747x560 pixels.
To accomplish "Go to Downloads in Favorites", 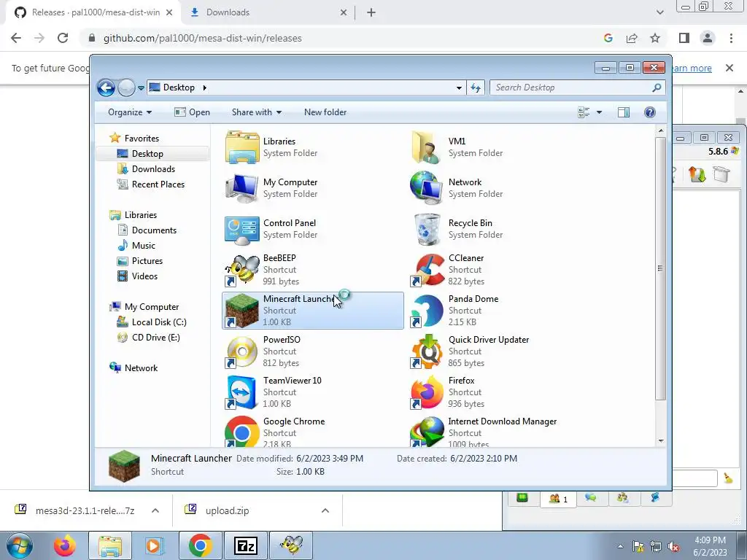I will (x=153, y=169).
